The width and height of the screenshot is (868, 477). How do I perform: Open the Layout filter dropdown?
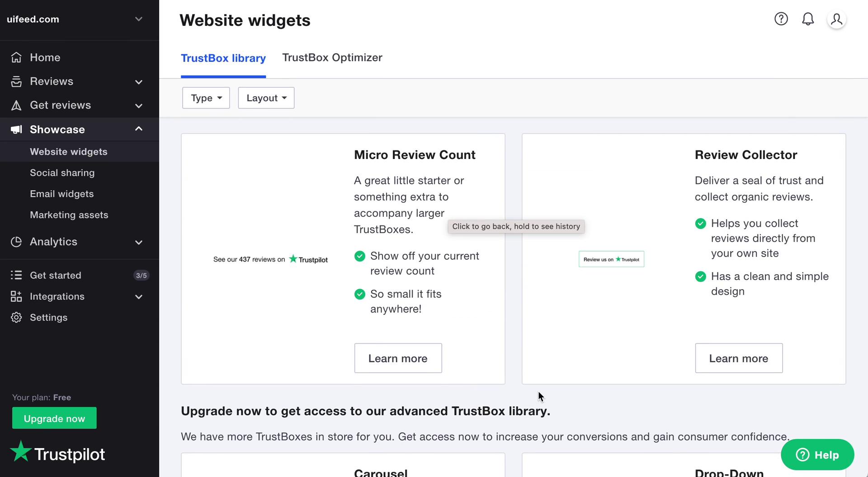pyautogui.click(x=266, y=98)
